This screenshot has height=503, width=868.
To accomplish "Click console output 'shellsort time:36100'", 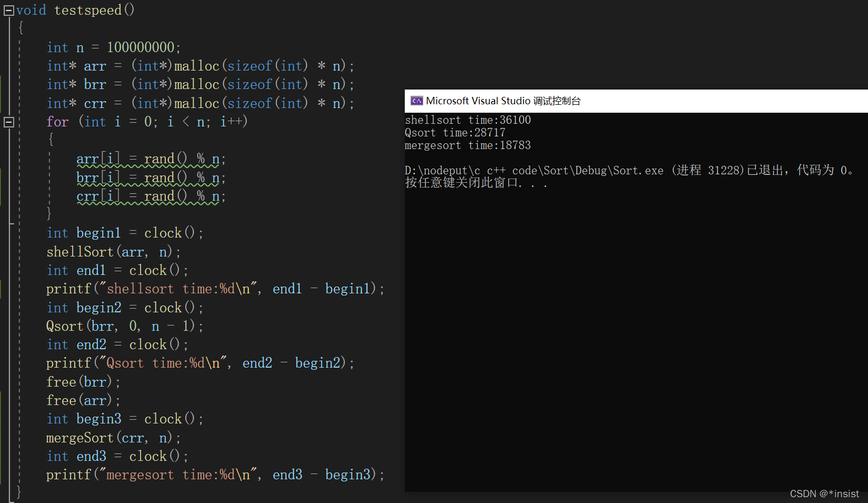I will pyautogui.click(x=468, y=120).
